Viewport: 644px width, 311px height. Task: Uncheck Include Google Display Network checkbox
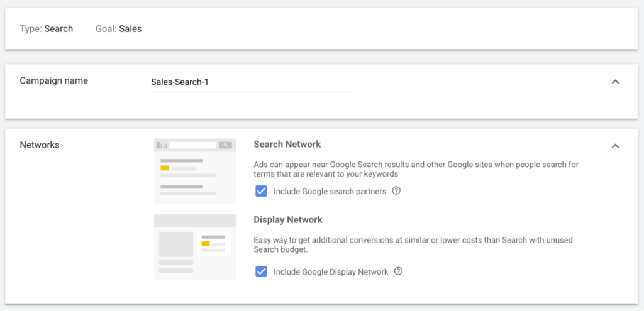(261, 271)
